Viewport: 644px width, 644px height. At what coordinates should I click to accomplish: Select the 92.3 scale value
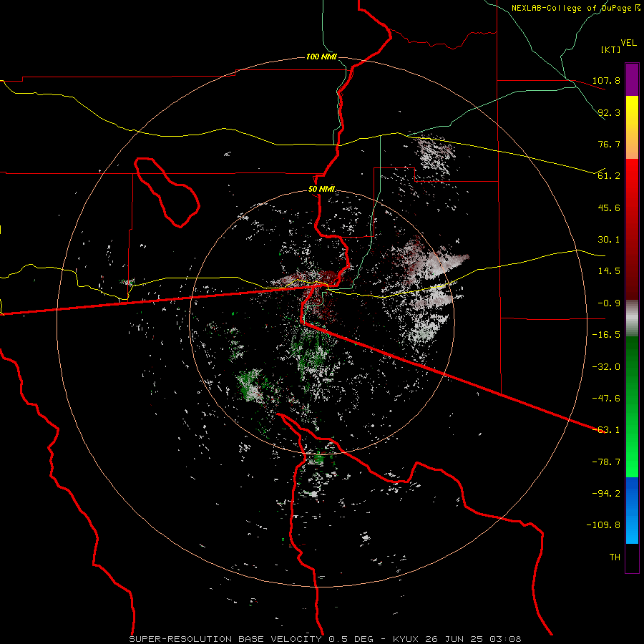click(x=609, y=112)
